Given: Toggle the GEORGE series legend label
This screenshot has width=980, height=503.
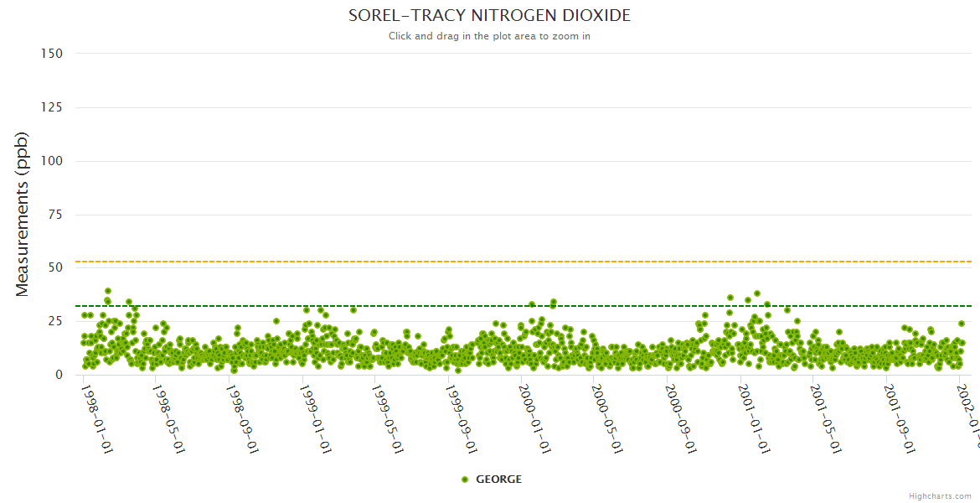Looking at the screenshot, I should (498, 480).
